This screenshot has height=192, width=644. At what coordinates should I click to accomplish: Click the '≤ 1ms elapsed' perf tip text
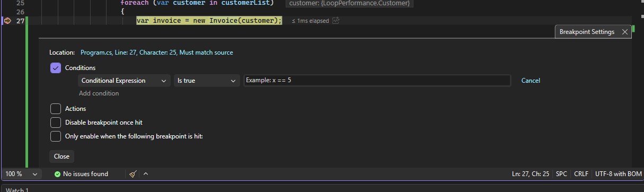310,21
